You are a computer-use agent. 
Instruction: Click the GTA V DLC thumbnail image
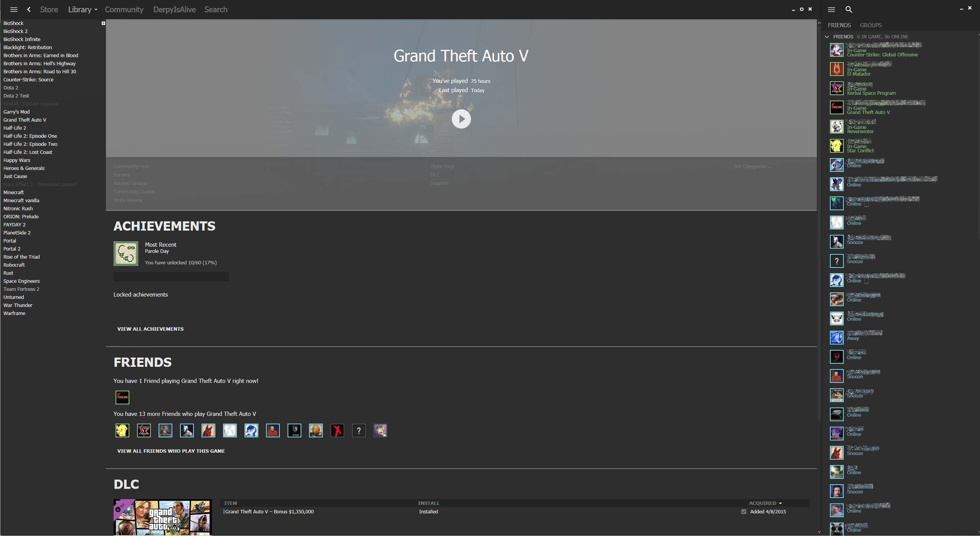click(162, 517)
